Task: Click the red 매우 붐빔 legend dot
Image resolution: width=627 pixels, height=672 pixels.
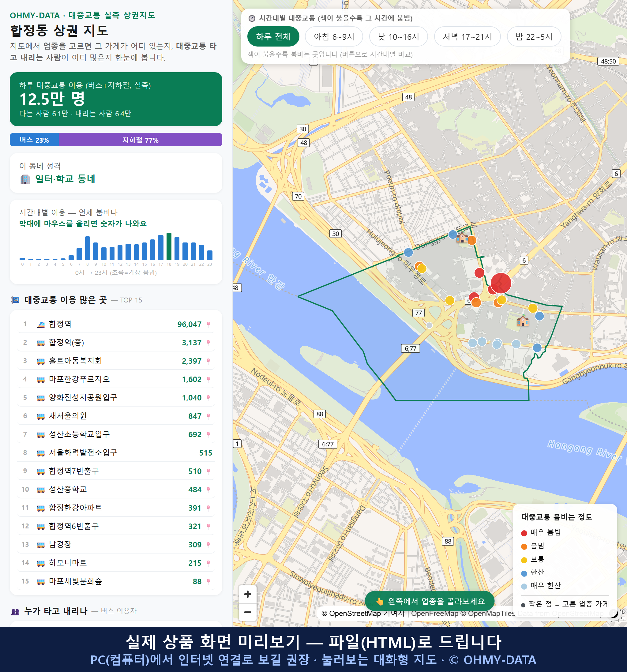Action: click(x=524, y=533)
